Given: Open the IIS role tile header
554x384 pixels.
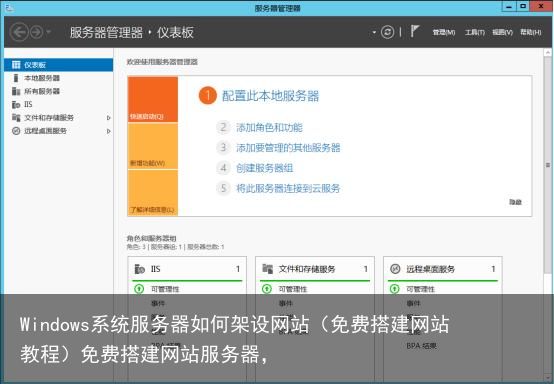Looking at the screenshot, I should (x=187, y=269).
